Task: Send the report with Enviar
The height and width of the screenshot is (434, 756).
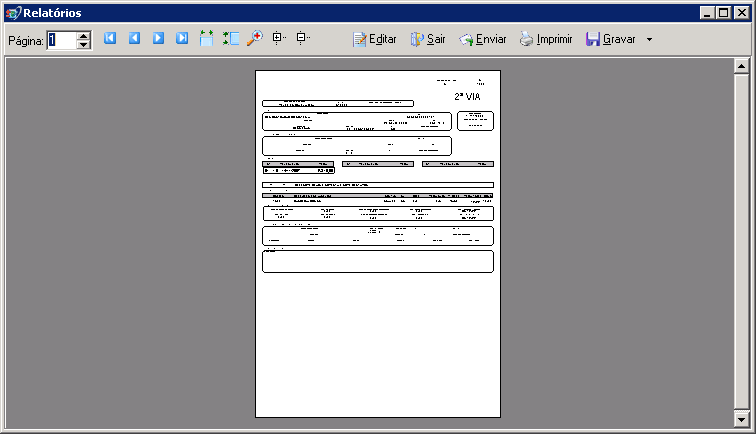Action: (482, 39)
